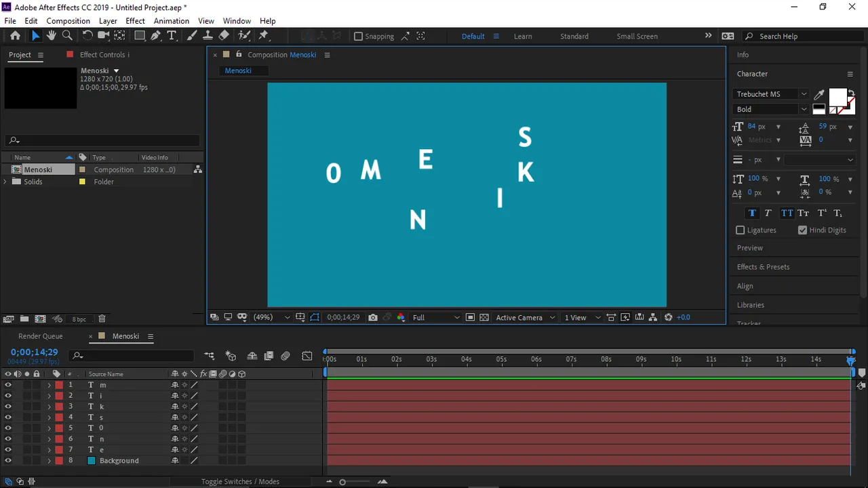Create a new folder in Project panel
This screenshot has height=488, width=868.
[24, 319]
